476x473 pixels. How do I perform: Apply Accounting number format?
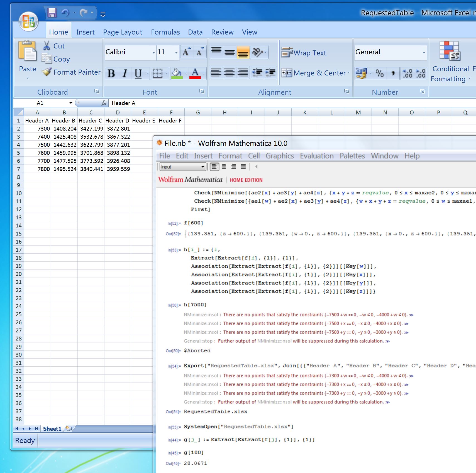pyautogui.click(x=361, y=73)
